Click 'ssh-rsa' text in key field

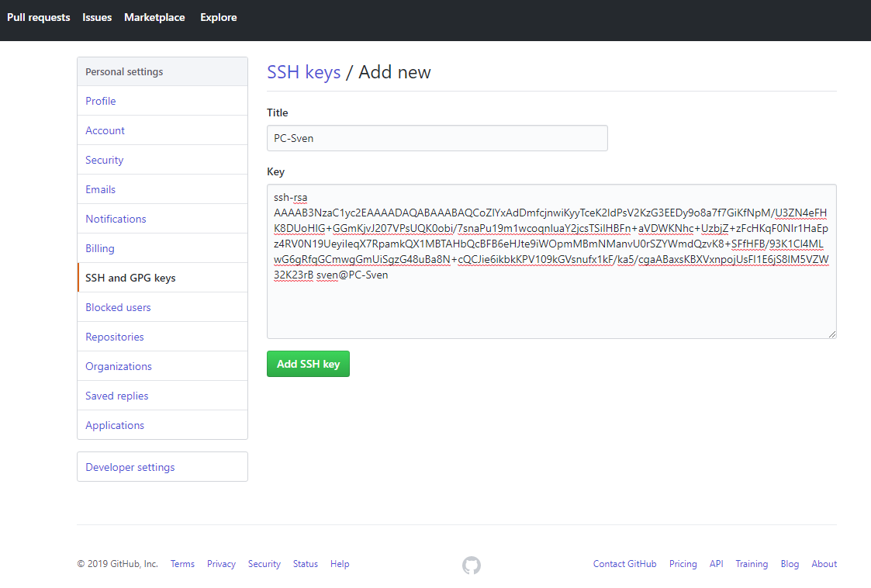[291, 197]
